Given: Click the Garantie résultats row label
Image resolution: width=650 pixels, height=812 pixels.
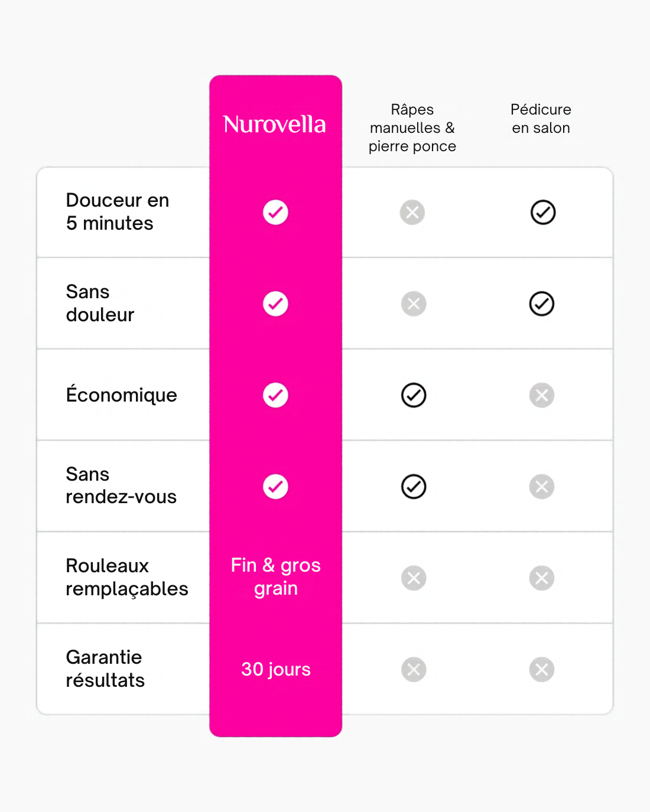Looking at the screenshot, I should [x=105, y=668].
